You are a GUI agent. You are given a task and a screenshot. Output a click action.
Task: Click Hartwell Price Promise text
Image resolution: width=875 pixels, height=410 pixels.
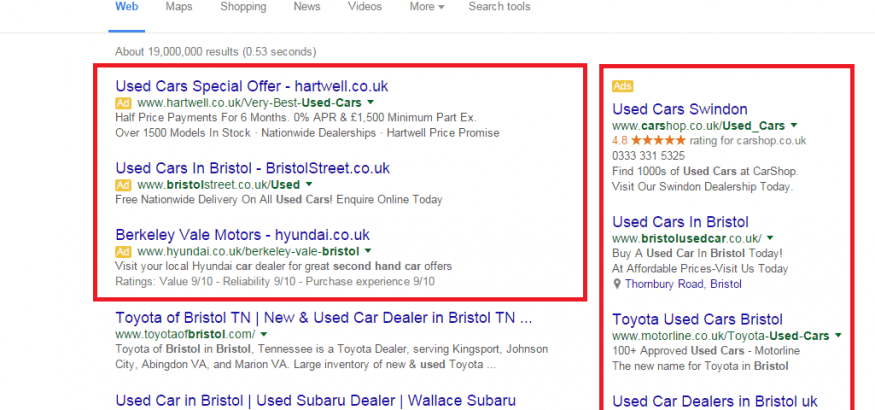pyautogui.click(x=443, y=133)
